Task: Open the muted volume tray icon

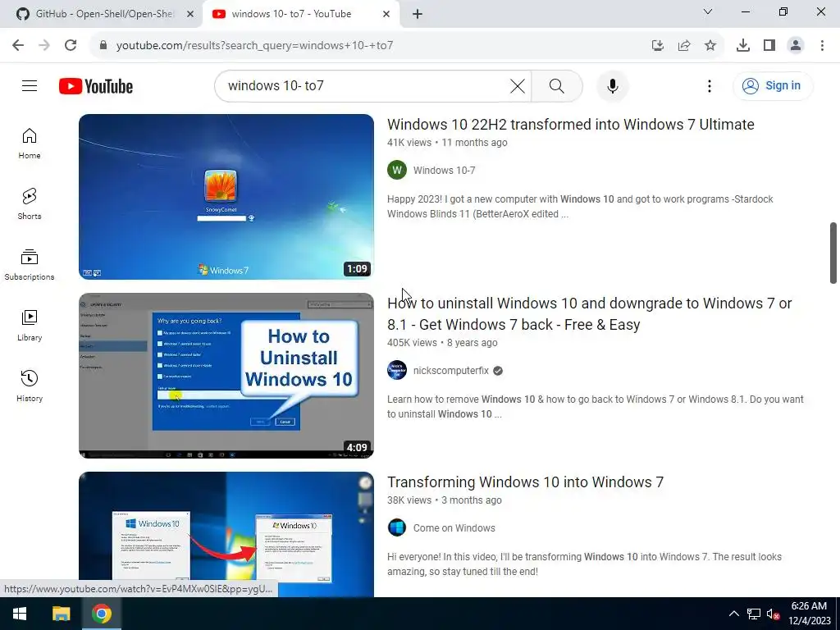Action: 773,614
